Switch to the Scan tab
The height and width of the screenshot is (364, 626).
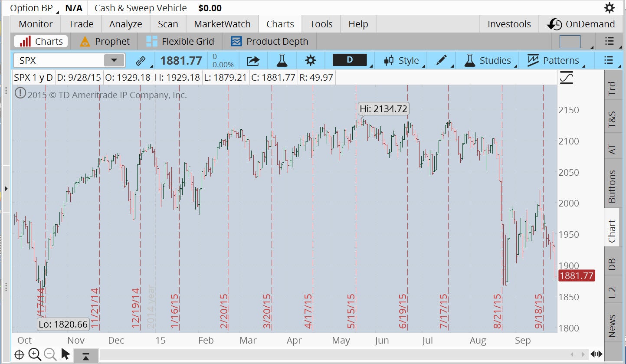click(x=168, y=24)
